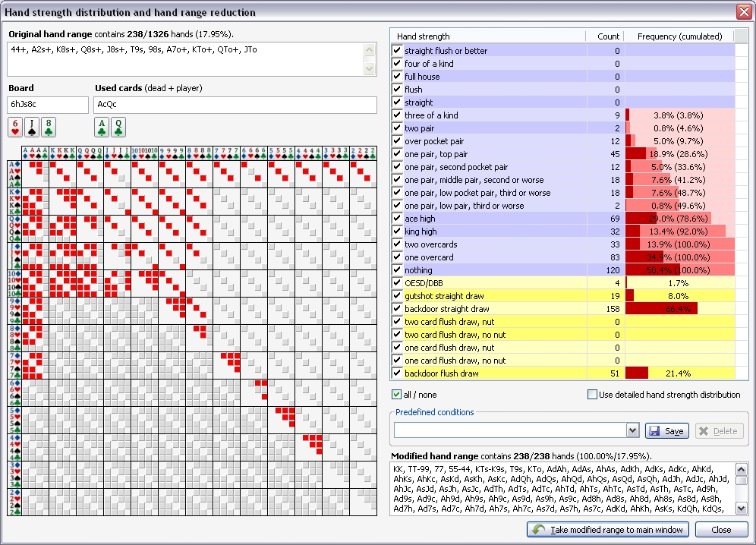756x545 pixels.
Task: Uncheck the 'three of a kind' checkbox
Action: click(x=397, y=115)
